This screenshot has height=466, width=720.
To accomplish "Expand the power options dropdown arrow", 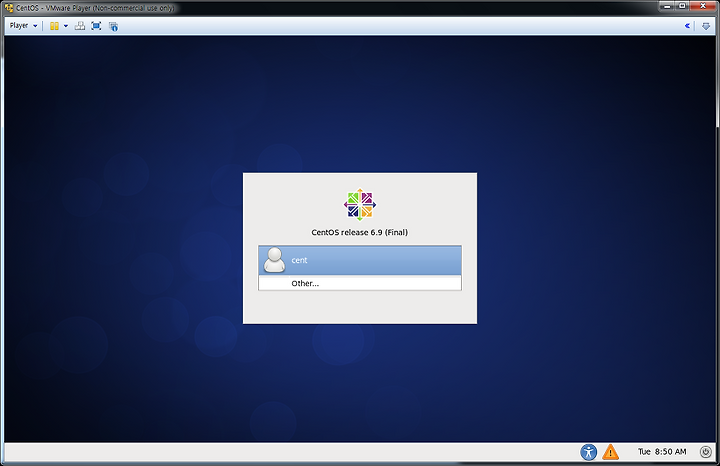I will click(x=66, y=26).
